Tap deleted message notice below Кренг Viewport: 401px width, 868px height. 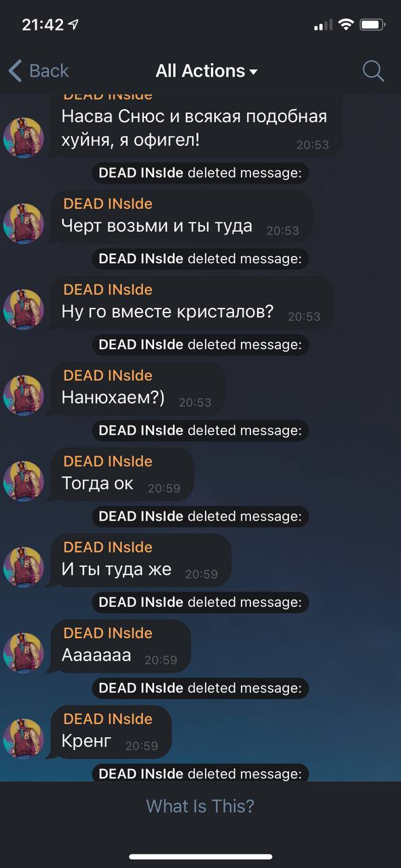click(200, 773)
